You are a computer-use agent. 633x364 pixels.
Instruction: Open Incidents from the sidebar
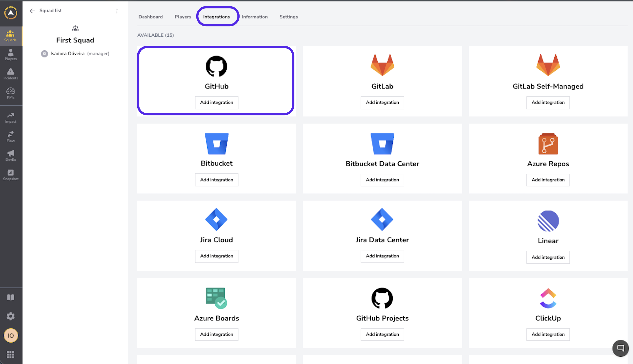(x=11, y=74)
